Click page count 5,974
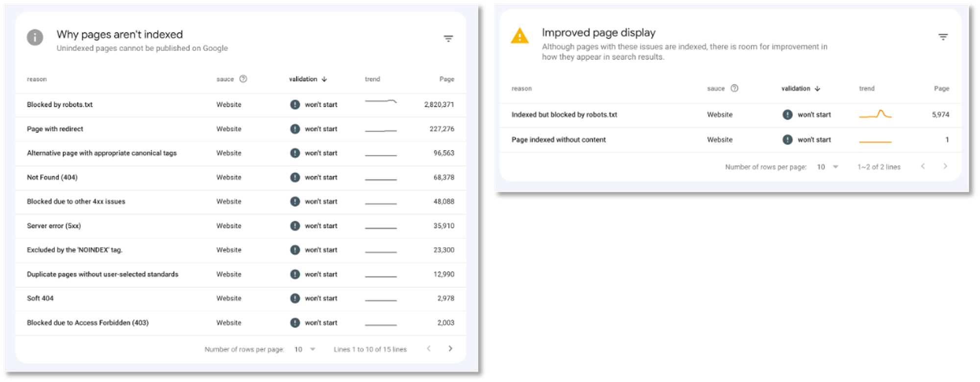This screenshot has width=980, height=382. pos(940,115)
